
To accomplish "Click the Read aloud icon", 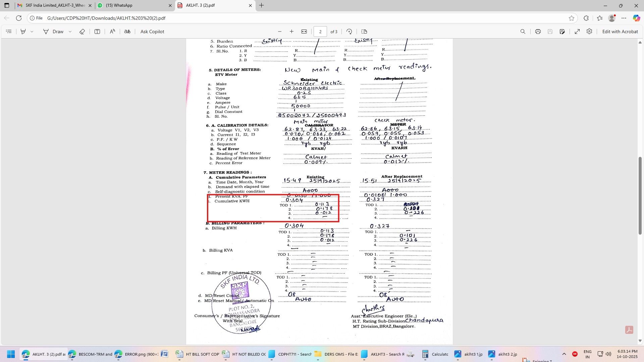I will (x=112, y=32).
